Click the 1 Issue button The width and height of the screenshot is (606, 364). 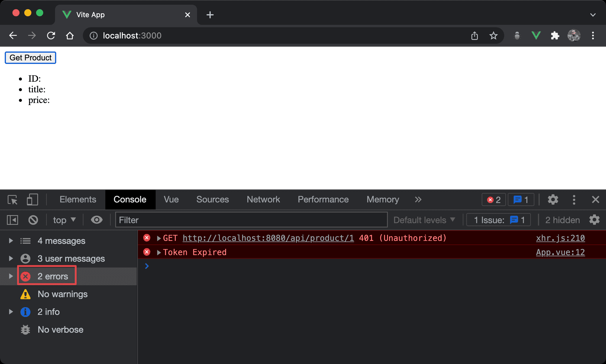click(x=499, y=220)
